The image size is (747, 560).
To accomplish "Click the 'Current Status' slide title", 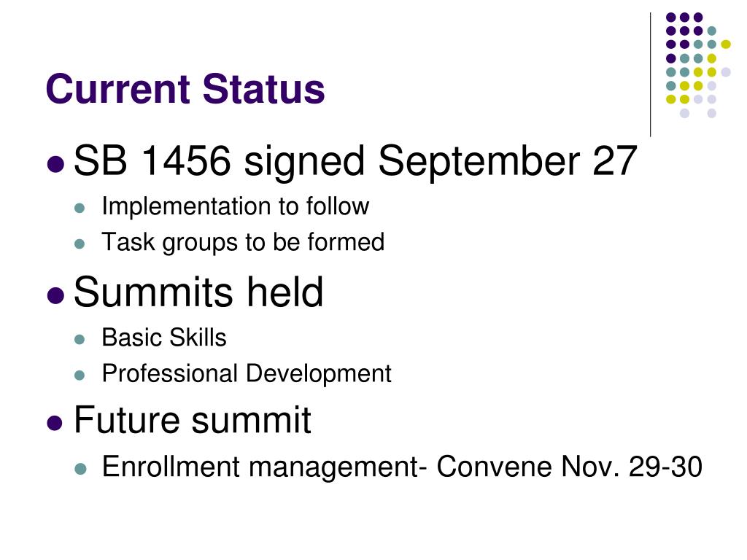I will click(185, 88).
